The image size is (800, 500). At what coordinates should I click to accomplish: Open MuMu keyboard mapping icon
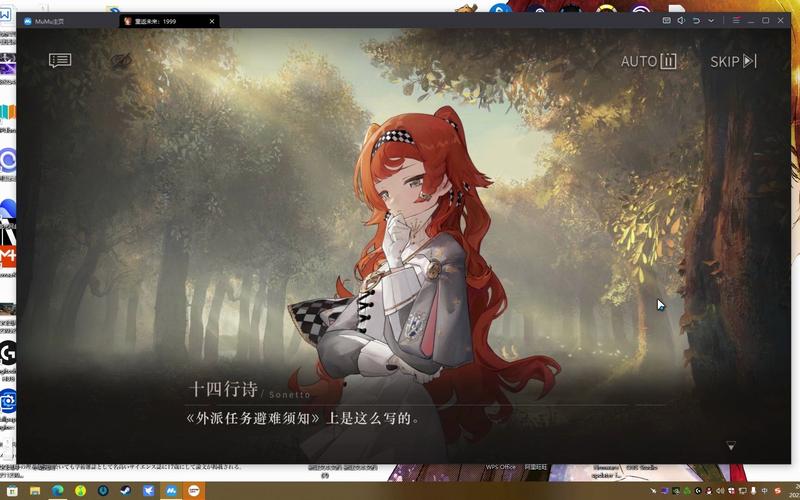(667, 20)
